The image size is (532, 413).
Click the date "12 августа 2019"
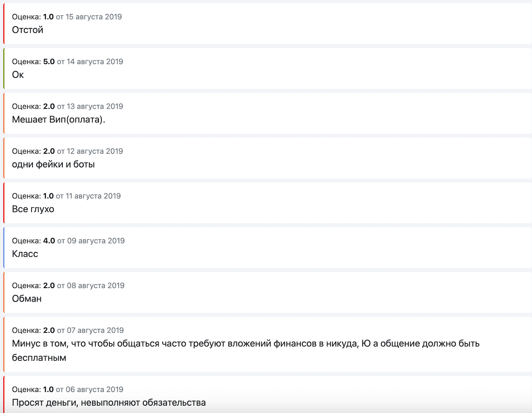point(95,151)
